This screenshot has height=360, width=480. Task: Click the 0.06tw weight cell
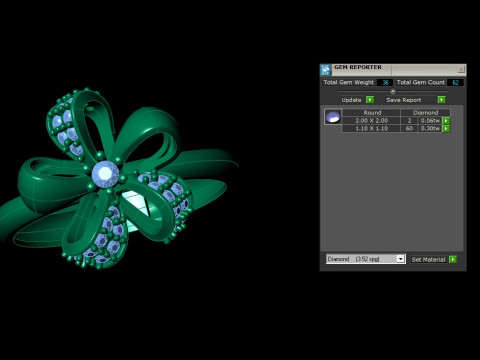click(x=430, y=121)
